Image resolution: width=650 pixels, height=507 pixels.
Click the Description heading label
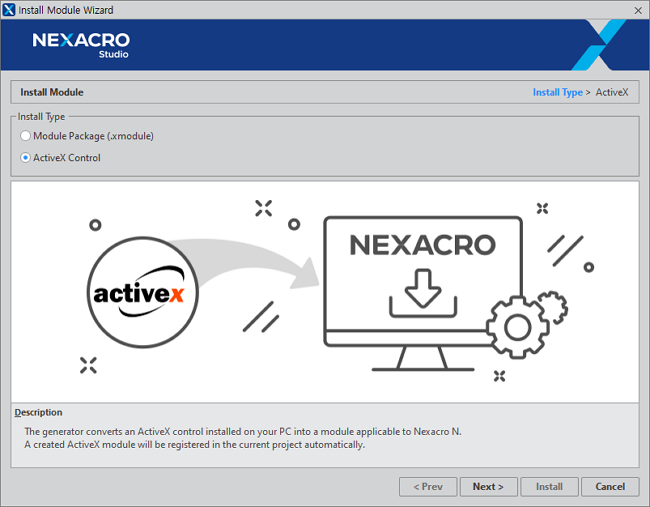pos(38,412)
